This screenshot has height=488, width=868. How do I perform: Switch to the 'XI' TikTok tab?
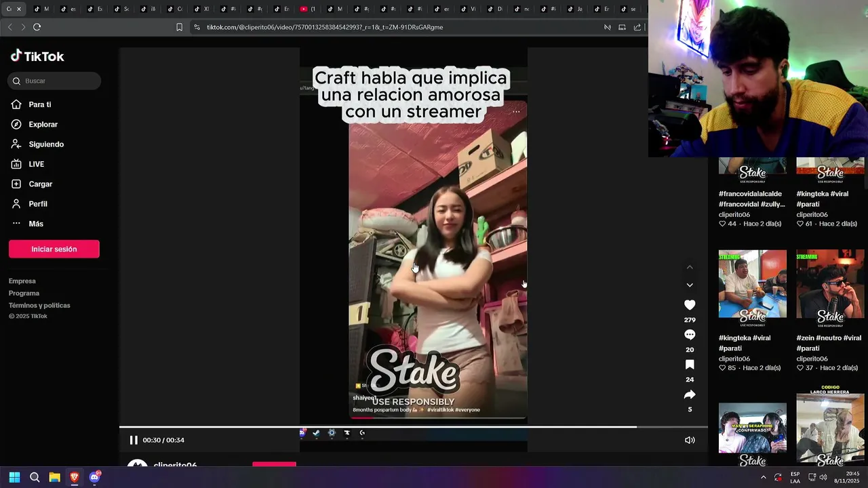tap(201, 9)
